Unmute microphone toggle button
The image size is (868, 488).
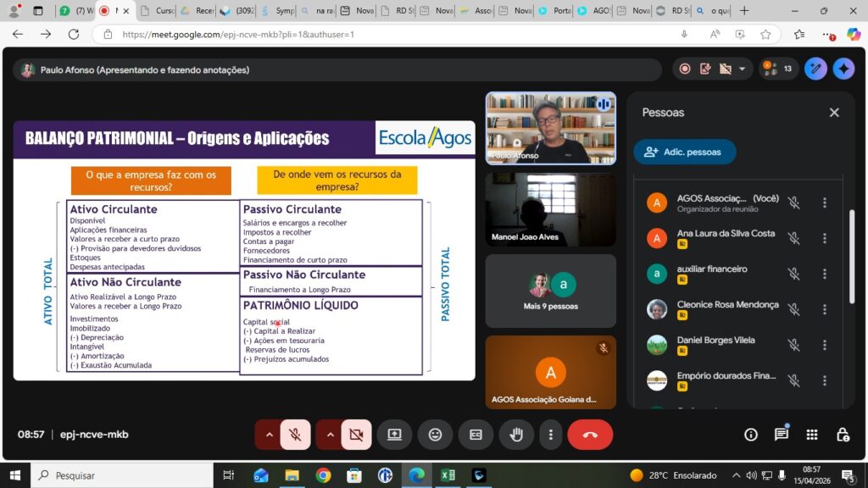295,435
